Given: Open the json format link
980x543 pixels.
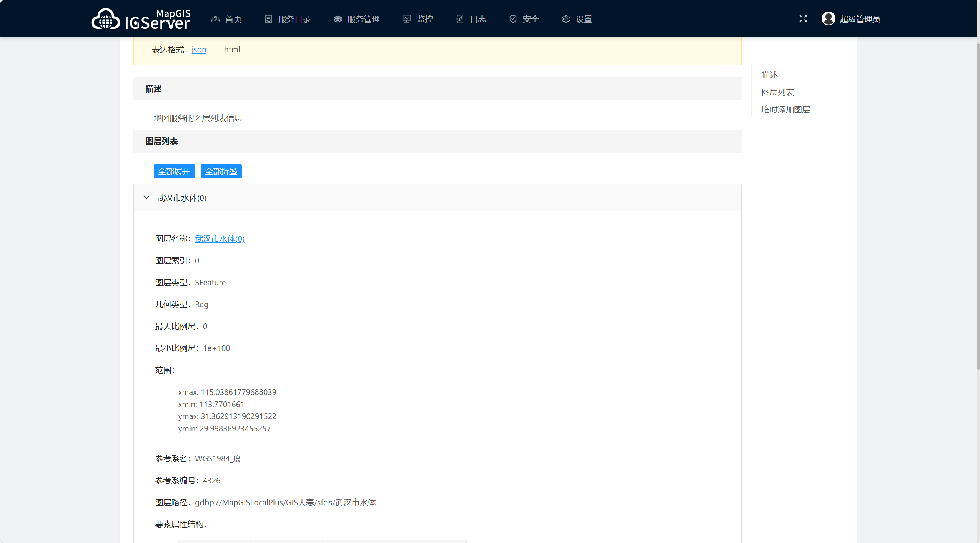Looking at the screenshot, I should point(199,50).
